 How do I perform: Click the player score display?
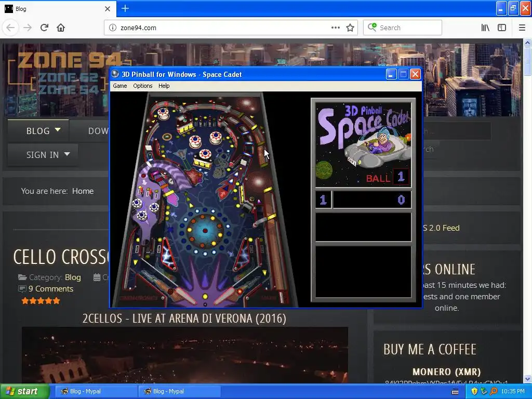click(372, 199)
